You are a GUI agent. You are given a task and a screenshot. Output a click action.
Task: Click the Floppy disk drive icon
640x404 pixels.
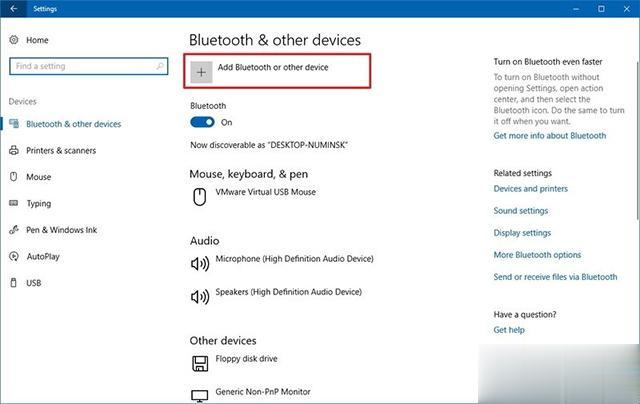(x=200, y=363)
